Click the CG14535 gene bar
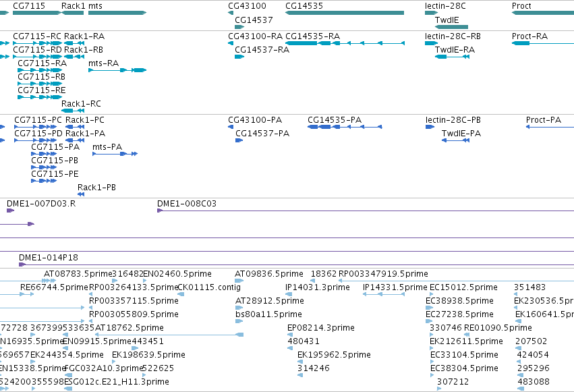The height and width of the screenshot is (392, 574). coord(345,13)
